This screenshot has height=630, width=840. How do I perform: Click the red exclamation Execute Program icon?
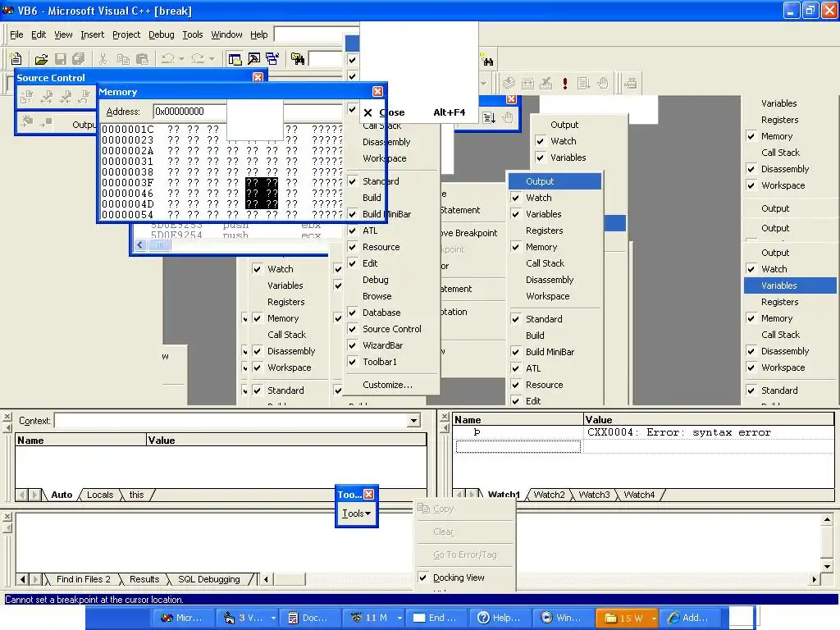click(x=564, y=83)
